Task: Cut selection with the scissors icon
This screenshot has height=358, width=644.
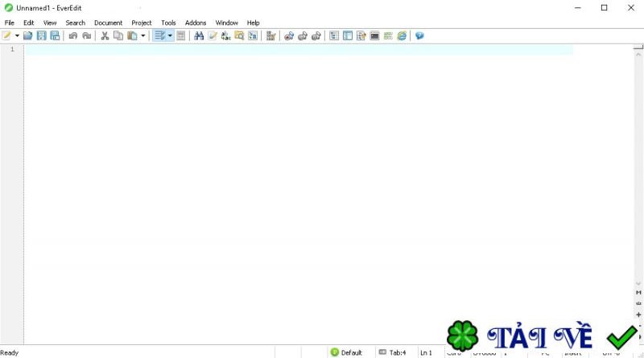Action: (105, 35)
